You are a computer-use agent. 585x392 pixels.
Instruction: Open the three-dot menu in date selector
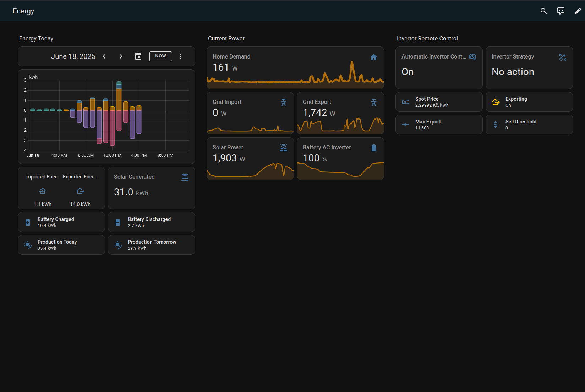[181, 56]
